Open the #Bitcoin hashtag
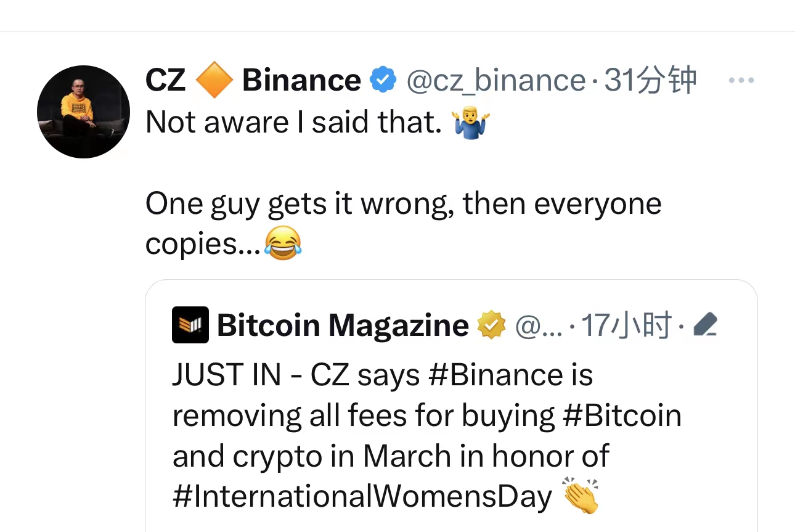This screenshot has height=532, width=795. coord(622,415)
